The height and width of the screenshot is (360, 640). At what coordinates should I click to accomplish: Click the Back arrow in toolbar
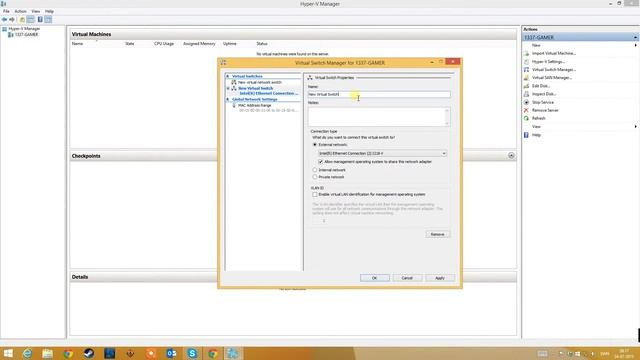(x=4, y=20)
